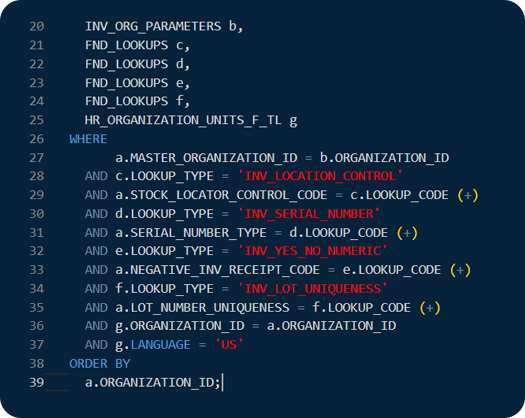The image size is (525, 418).
Task: Click the LANGUAGE keyword on line 37
Action: pyautogui.click(x=160, y=345)
